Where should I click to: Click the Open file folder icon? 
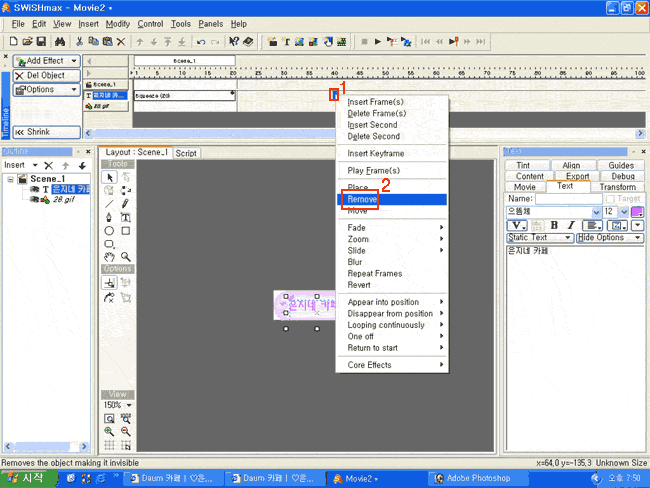(27, 41)
